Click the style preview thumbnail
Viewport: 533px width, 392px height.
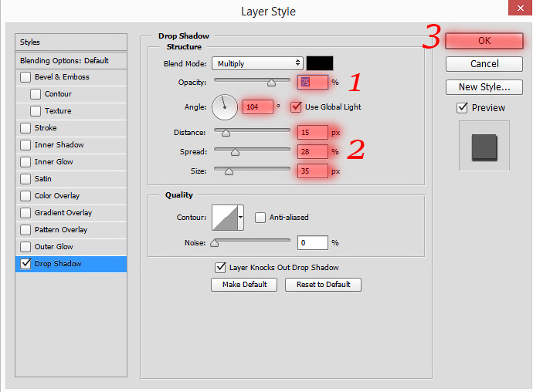click(484, 146)
